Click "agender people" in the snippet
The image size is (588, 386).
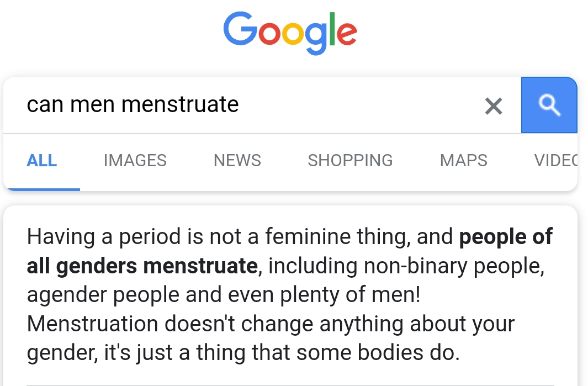click(103, 295)
